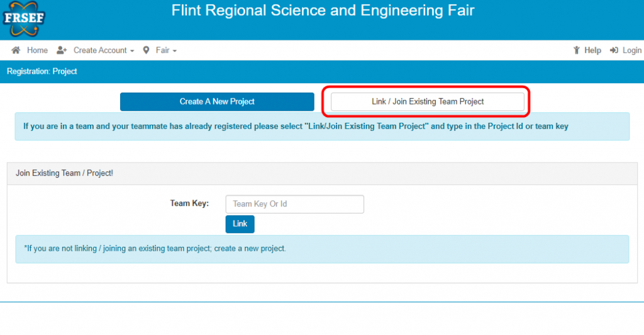
Task: Click the Home house icon
Action: [16, 50]
